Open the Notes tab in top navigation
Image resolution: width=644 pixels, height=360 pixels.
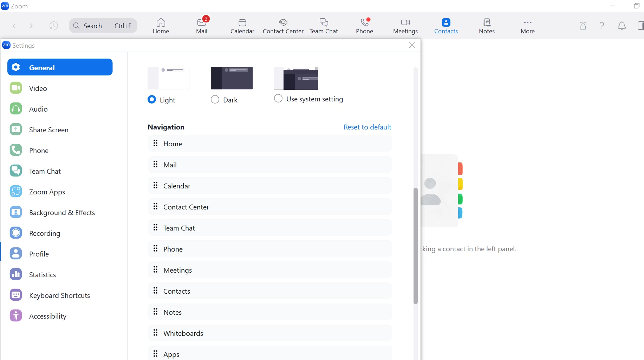click(487, 26)
